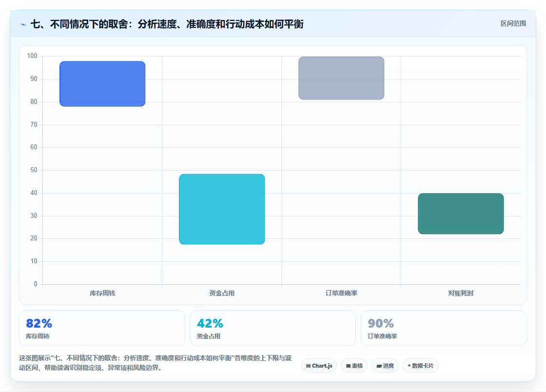The image size is (546, 392).
Task: Click the gray 订单准确率 range bar
Action: click(x=341, y=78)
